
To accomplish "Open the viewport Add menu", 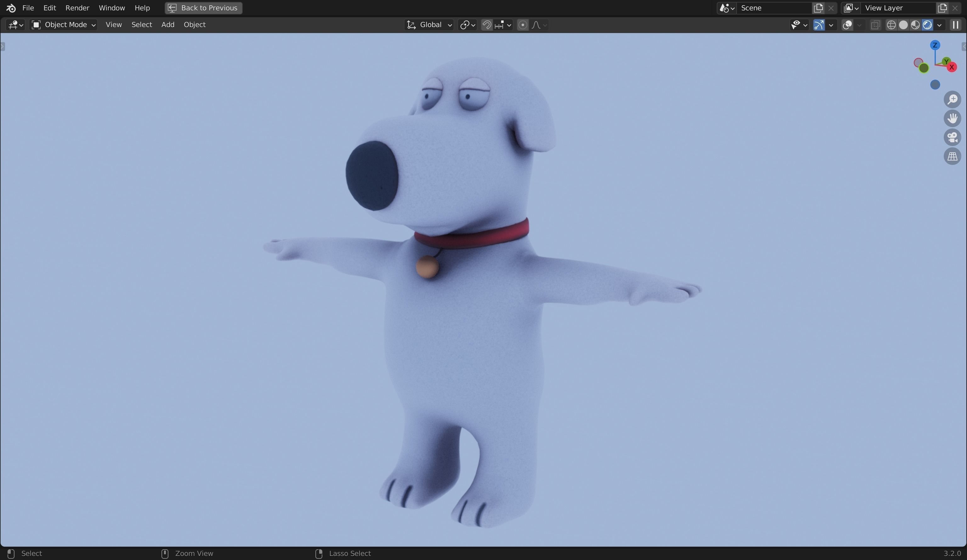I will click(168, 25).
